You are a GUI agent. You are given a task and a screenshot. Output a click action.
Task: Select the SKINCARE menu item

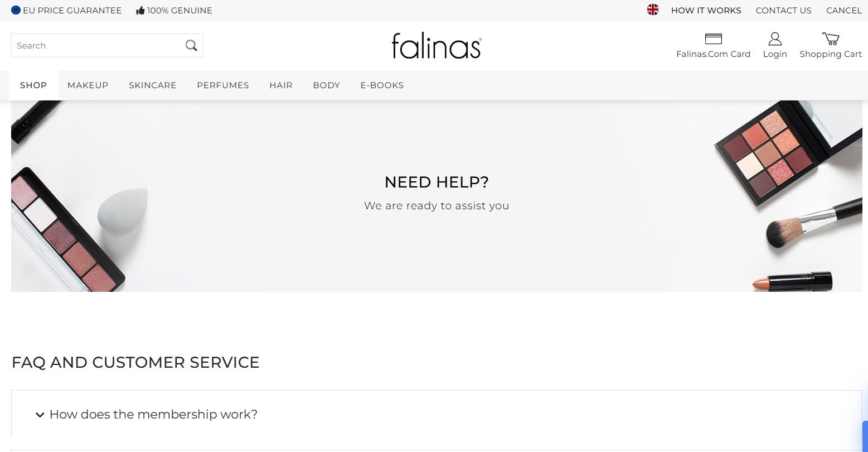[x=152, y=85]
